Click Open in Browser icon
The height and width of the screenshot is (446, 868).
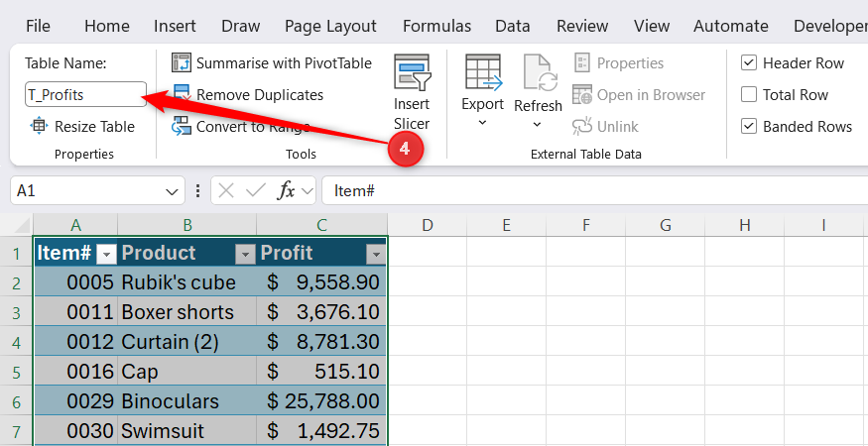click(x=581, y=94)
